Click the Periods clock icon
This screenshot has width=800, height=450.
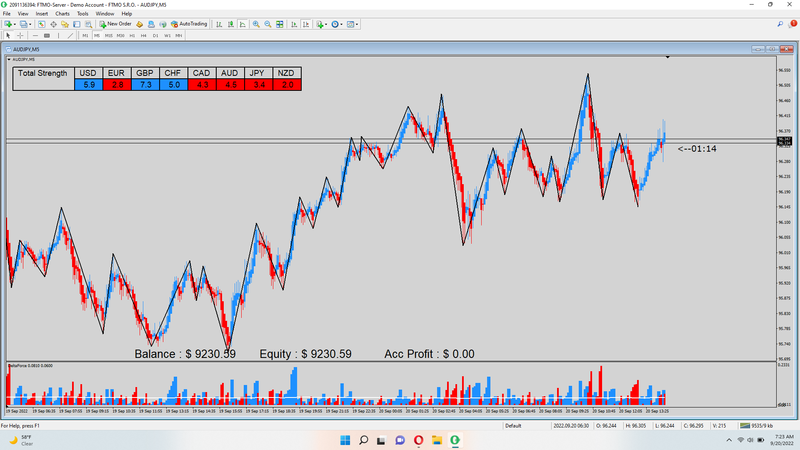point(335,24)
